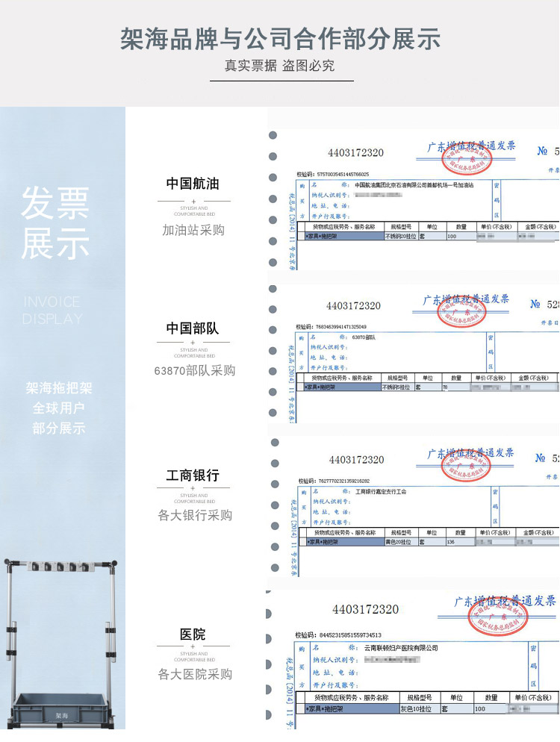
Task: Click invoice code '4403172320' on hospital invoice
Action: click(365, 609)
